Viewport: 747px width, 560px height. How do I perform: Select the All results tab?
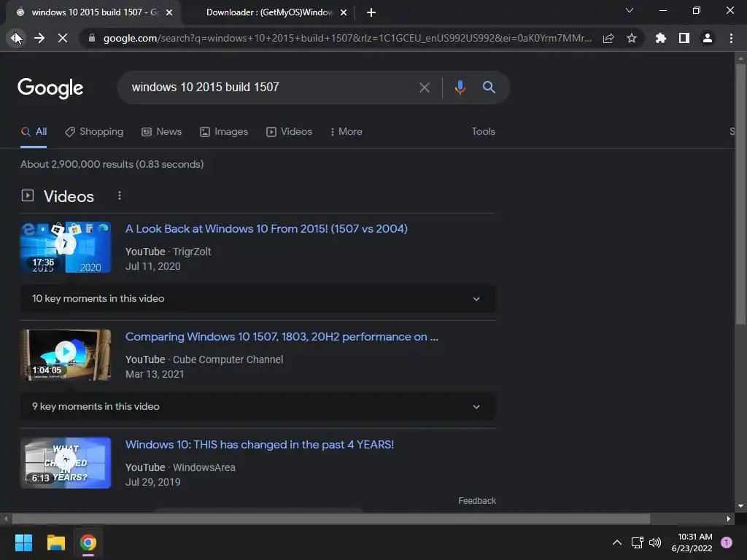click(x=34, y=132)
